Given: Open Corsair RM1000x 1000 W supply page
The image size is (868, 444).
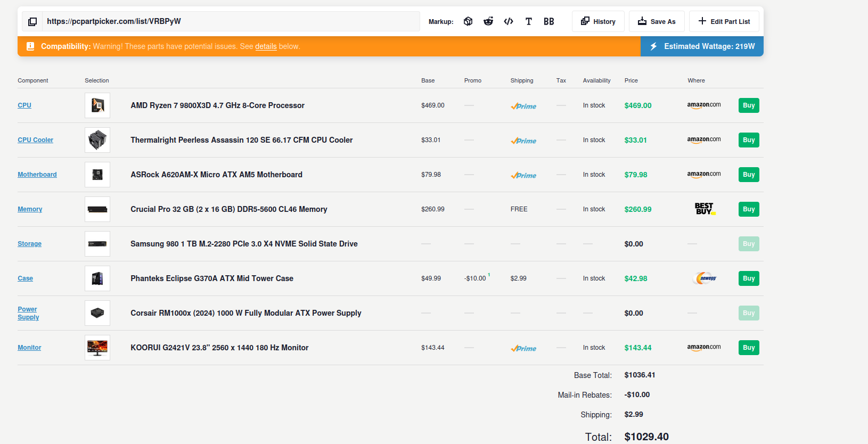Looking at the screenshot, I should pos(246,313).
